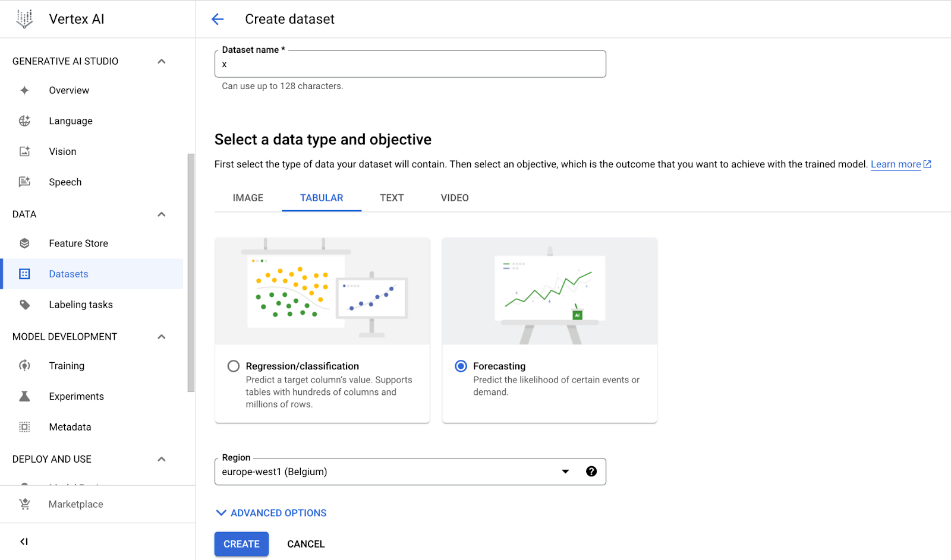Open the Marketplace icon
This screenshot has width=951, height=560.
(24, 504)
